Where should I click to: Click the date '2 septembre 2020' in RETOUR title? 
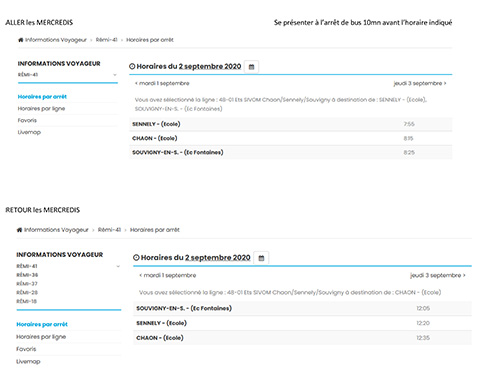218,258
